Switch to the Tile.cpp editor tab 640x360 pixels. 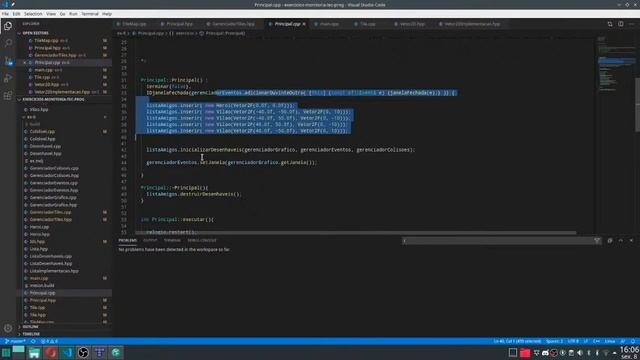[367, 24]
